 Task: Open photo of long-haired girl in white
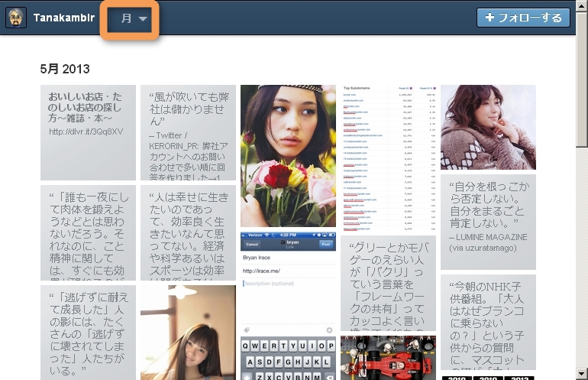point(188,332)
